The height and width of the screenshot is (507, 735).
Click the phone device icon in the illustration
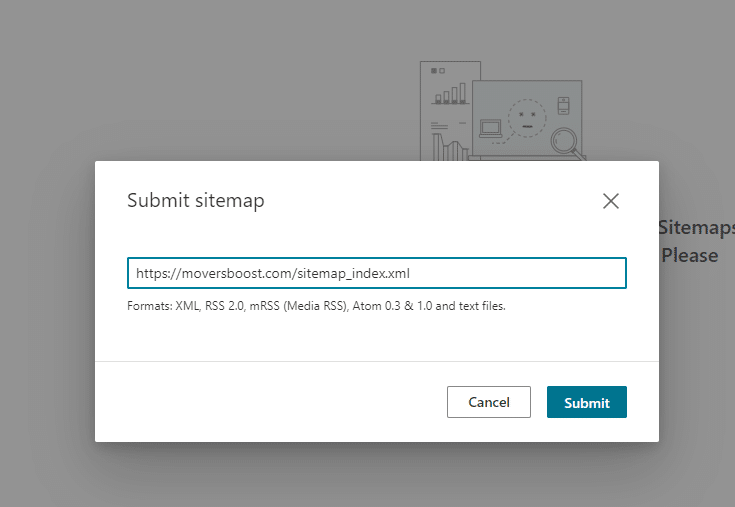coord(562,104)
